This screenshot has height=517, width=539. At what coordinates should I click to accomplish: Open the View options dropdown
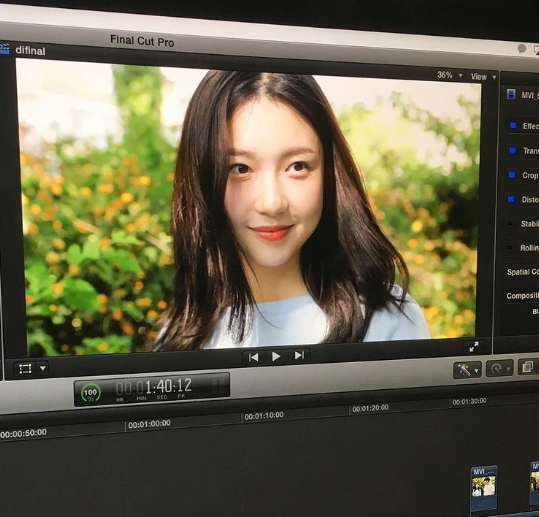pyautogui.click(x=483, y=77)
